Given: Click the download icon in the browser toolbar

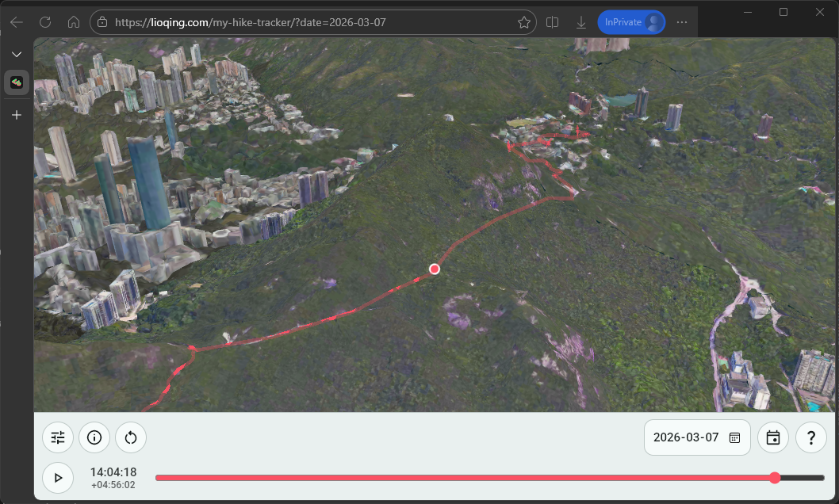Looking at the screenshot, I should coord(581,21).
